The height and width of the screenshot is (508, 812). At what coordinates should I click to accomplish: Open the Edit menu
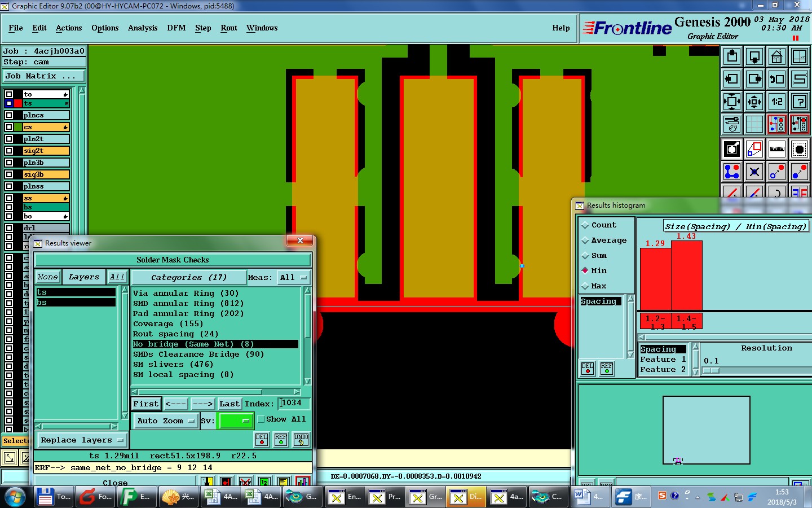click(39, 28)
